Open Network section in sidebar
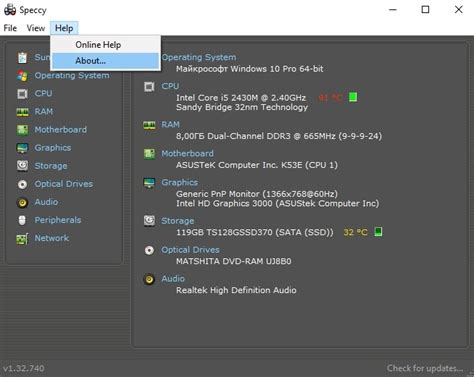 tap(52, 238)
